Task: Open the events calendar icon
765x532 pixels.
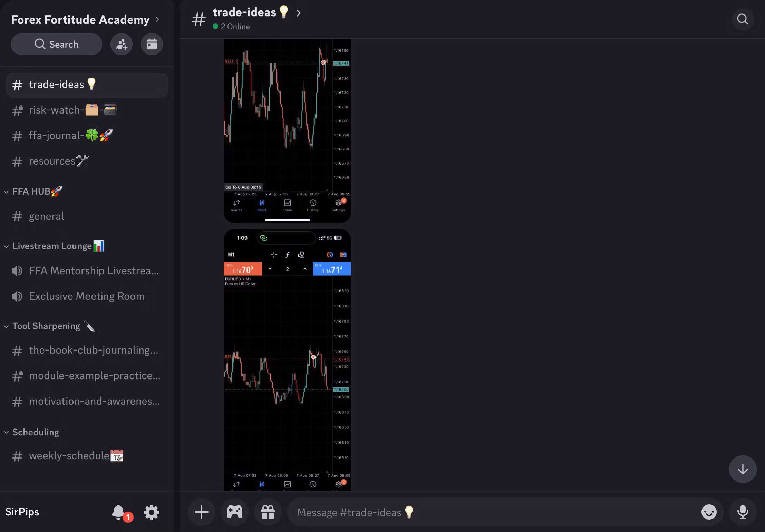Action: click(152, 44)
